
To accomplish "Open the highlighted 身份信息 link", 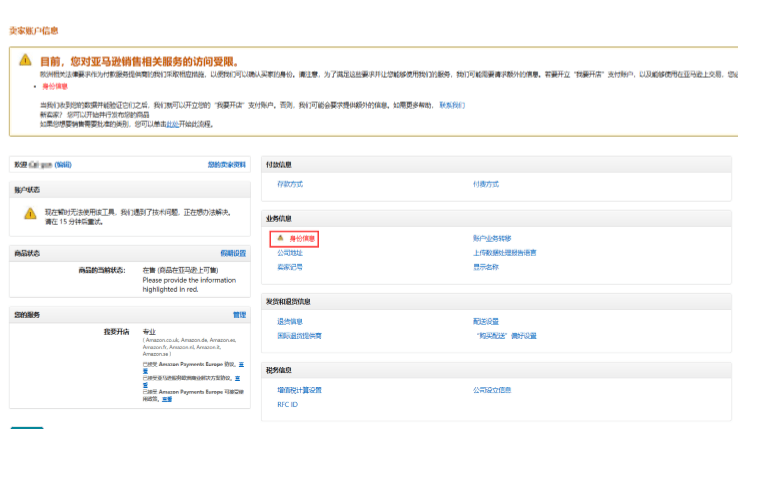I will click(x=302, y=239).
